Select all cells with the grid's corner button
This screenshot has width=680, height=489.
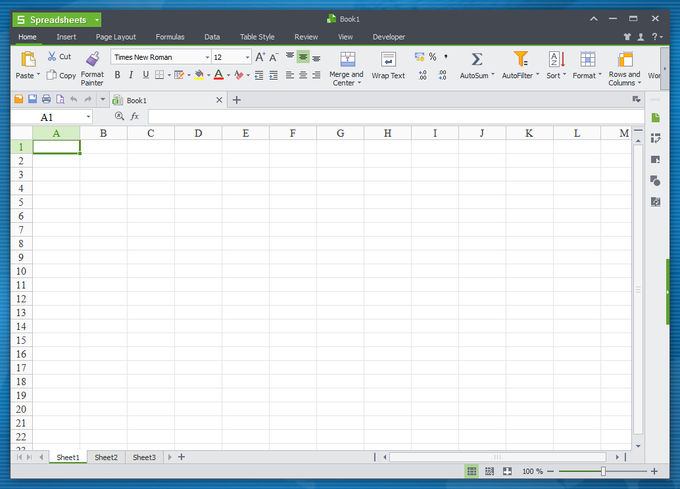[x=22, y=133]
